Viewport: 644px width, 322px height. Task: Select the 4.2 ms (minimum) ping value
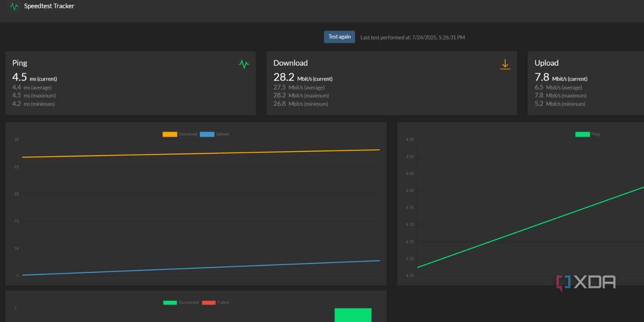pos(34,104)
